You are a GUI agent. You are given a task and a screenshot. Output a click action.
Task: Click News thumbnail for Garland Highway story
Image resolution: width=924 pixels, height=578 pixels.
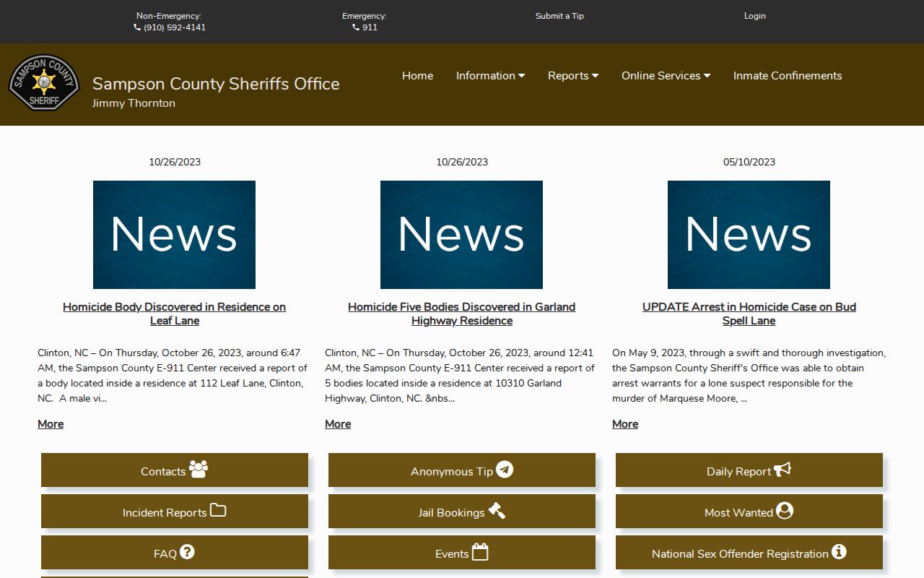(x=461, y=235)
